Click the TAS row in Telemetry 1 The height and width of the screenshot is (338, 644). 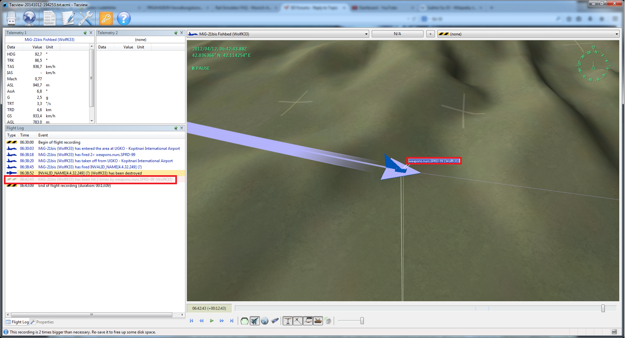point(47,67)
